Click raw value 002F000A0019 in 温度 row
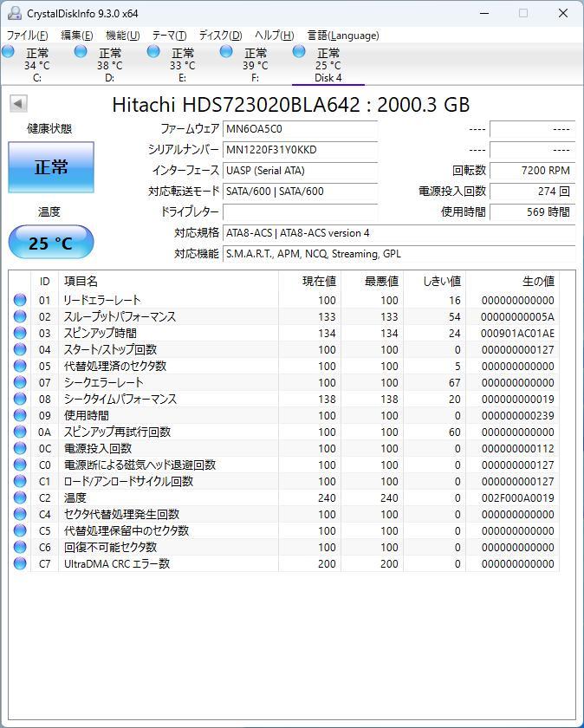Screen dimensions: 584x728 (517, 498)
